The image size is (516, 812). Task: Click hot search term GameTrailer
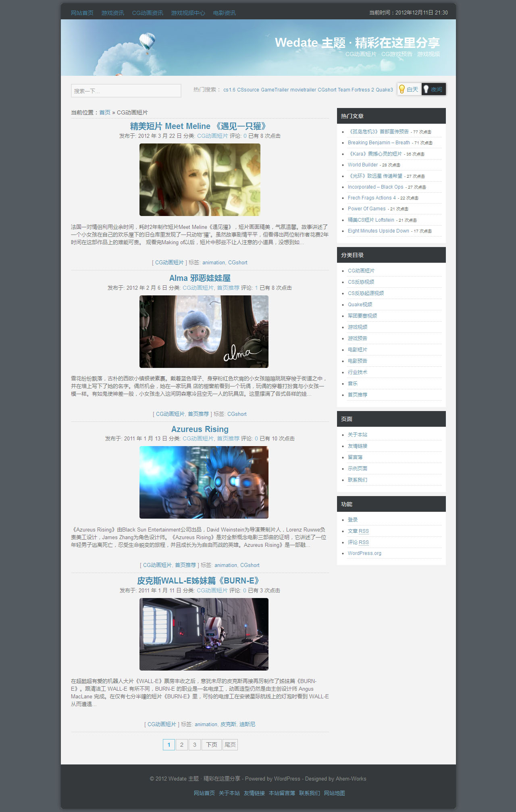pos(275,90)
